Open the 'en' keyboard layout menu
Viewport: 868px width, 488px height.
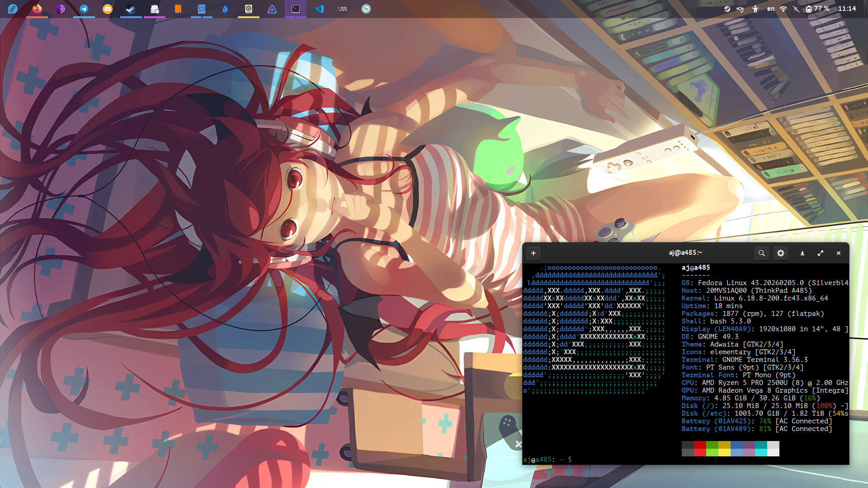771,9
